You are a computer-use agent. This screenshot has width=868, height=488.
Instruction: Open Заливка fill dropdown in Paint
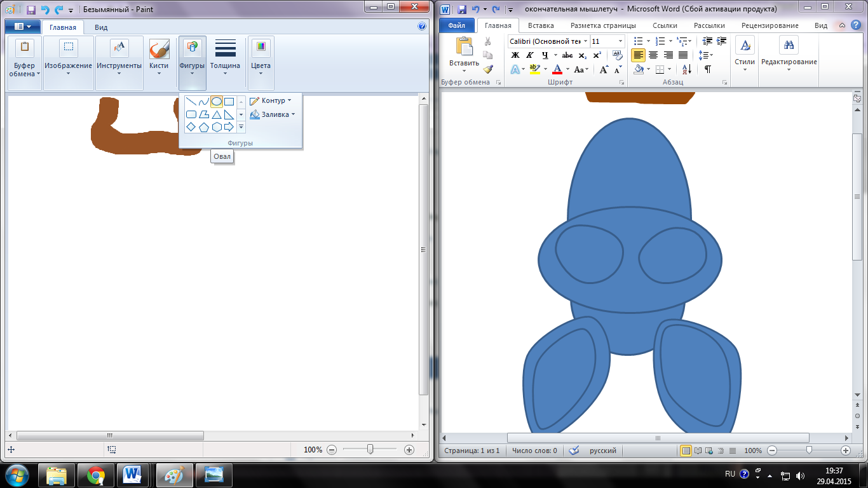pos(273,114)
